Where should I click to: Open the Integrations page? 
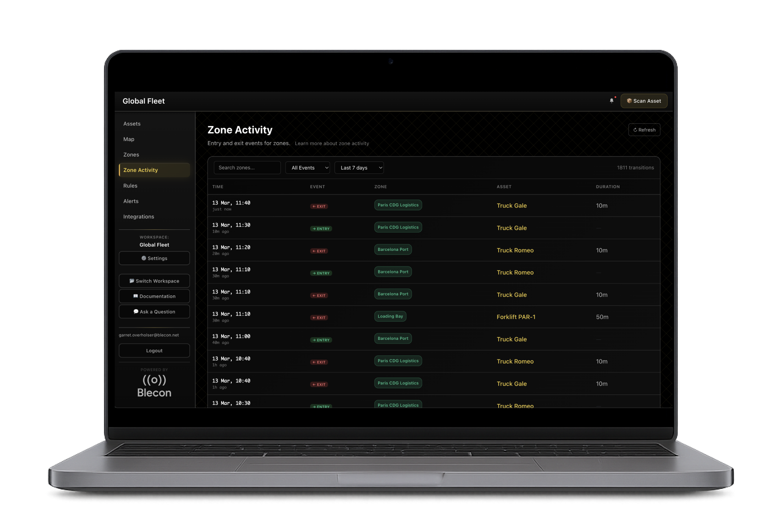(x=139, y=216)
